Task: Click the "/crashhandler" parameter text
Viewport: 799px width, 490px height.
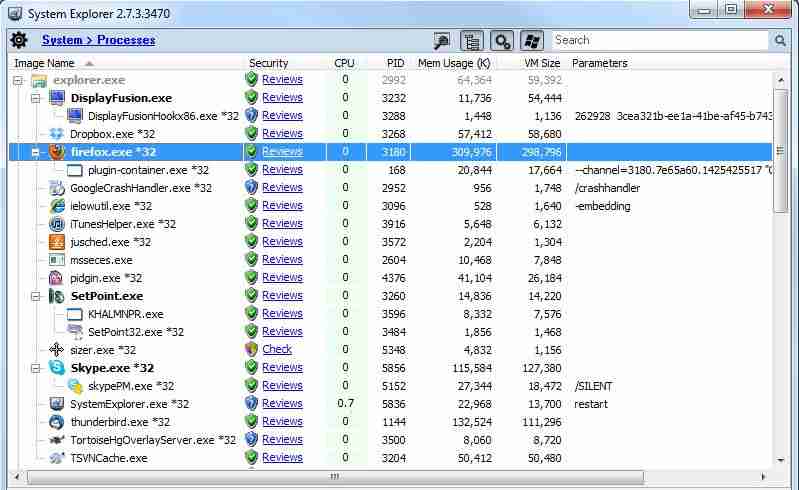Action: point(607,188)
